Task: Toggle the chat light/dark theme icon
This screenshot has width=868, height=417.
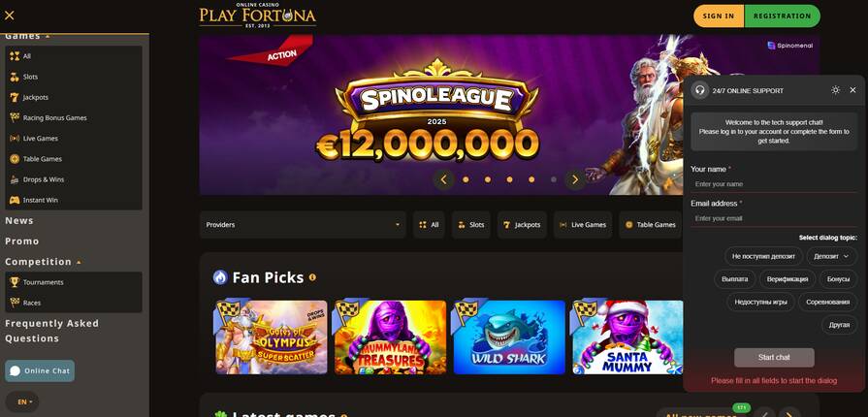Action: [x=835, y=90]
